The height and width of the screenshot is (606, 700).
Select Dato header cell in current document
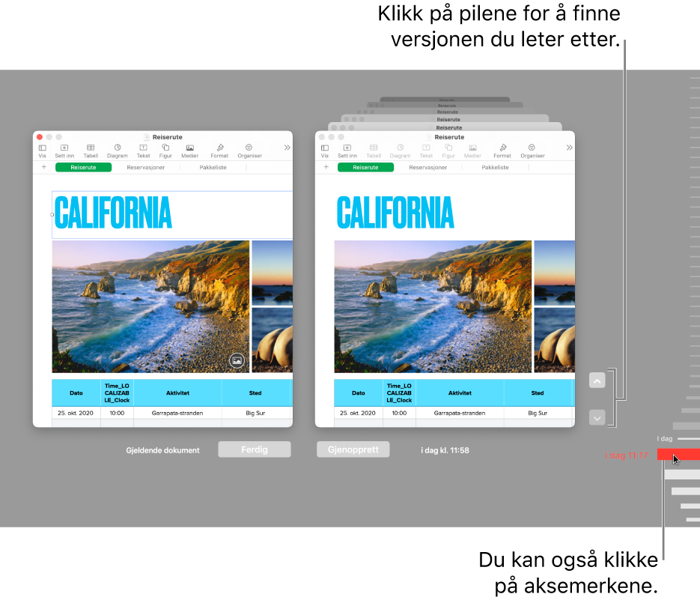coord(76,393)
